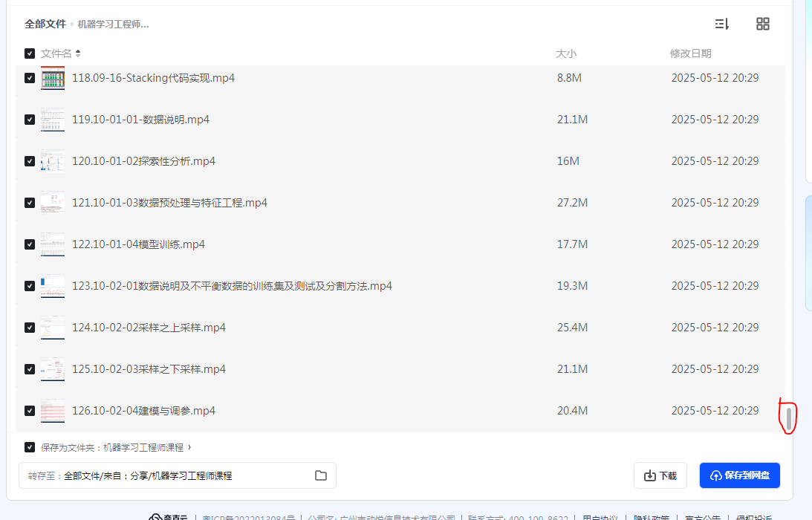Uncheck the 保存为文件夹 checkbox

(30, 447)
